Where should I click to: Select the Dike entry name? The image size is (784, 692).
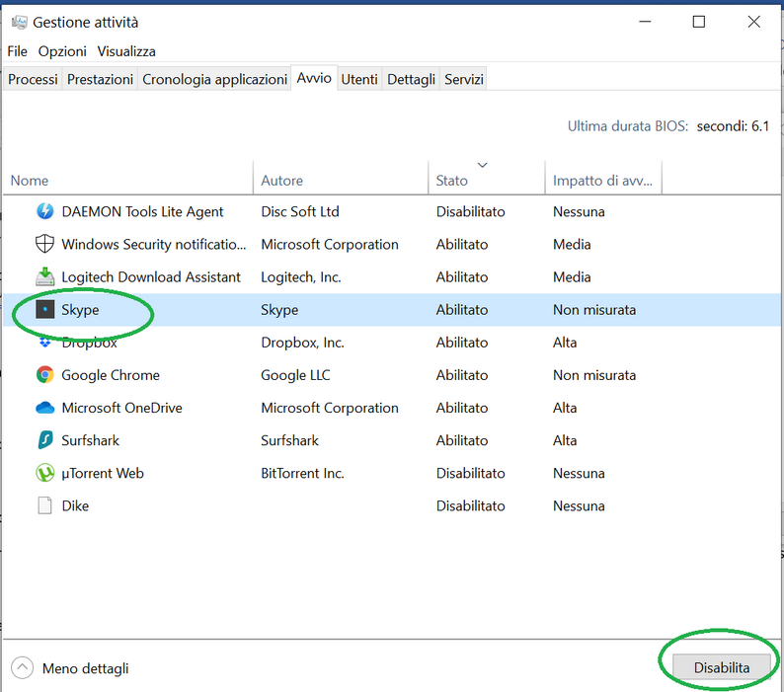[x=75, y=506]
